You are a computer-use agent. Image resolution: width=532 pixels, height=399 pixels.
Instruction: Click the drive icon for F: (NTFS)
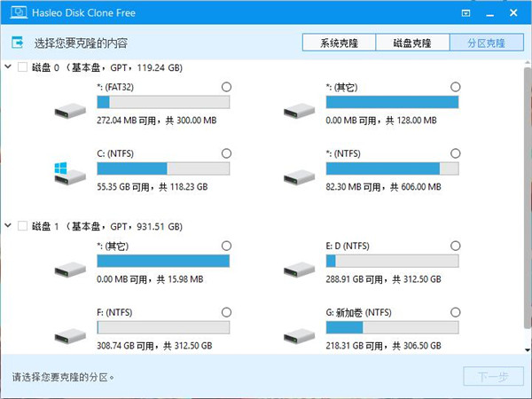coord(67,334)
